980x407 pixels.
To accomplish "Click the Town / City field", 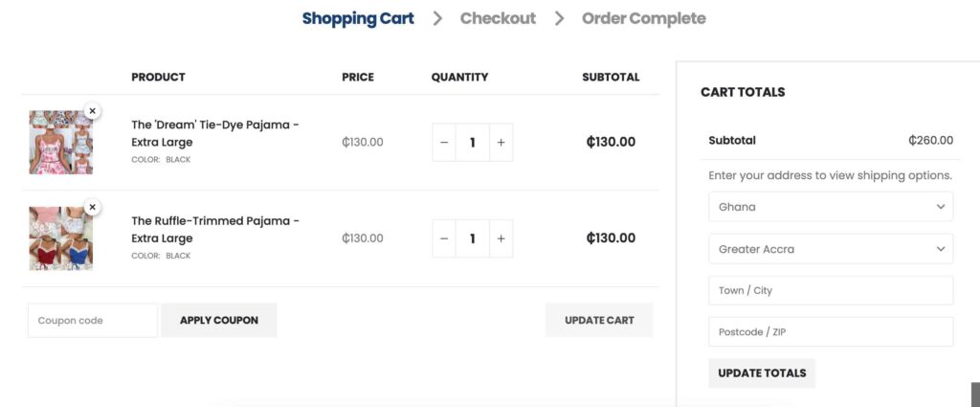I will (831, 291).
